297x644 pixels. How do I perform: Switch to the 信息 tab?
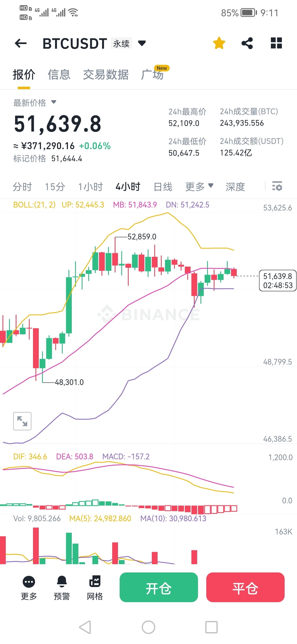(x=59, y=74)
